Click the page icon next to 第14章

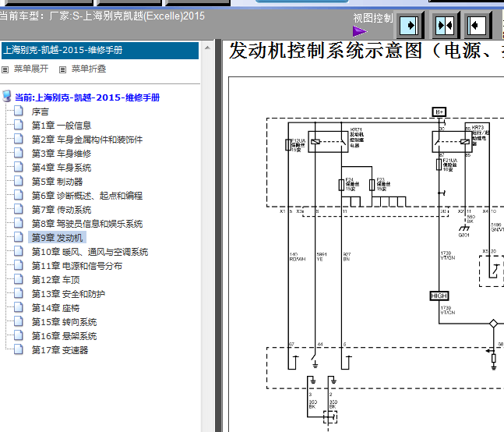tap(19, 307)
